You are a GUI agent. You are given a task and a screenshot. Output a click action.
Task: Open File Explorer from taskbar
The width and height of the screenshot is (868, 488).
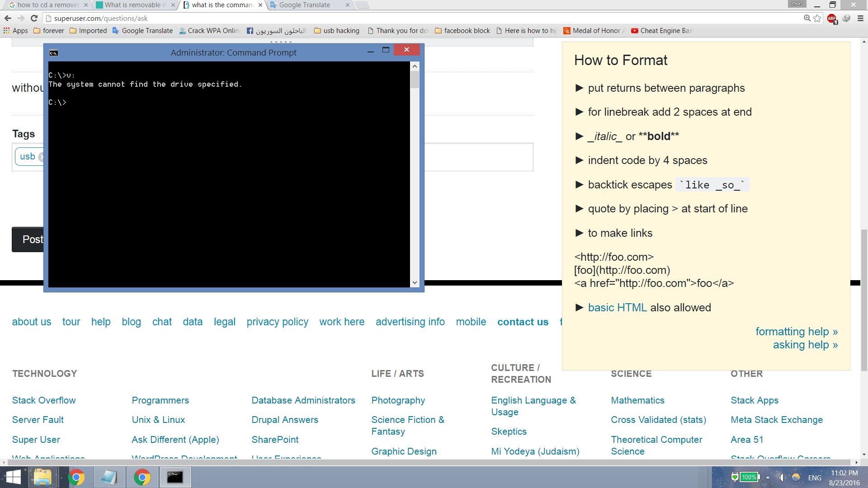point(42,477)
